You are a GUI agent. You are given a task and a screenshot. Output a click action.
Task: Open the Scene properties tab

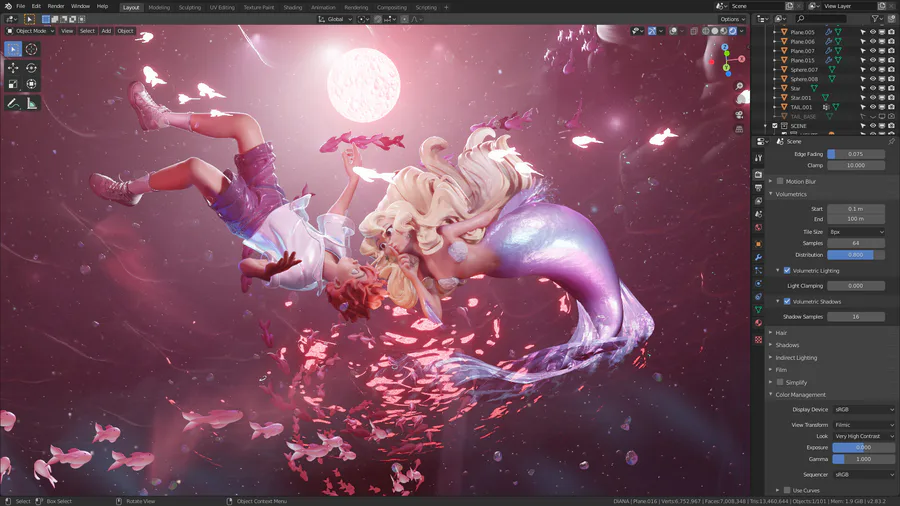[x=758, y=214]
